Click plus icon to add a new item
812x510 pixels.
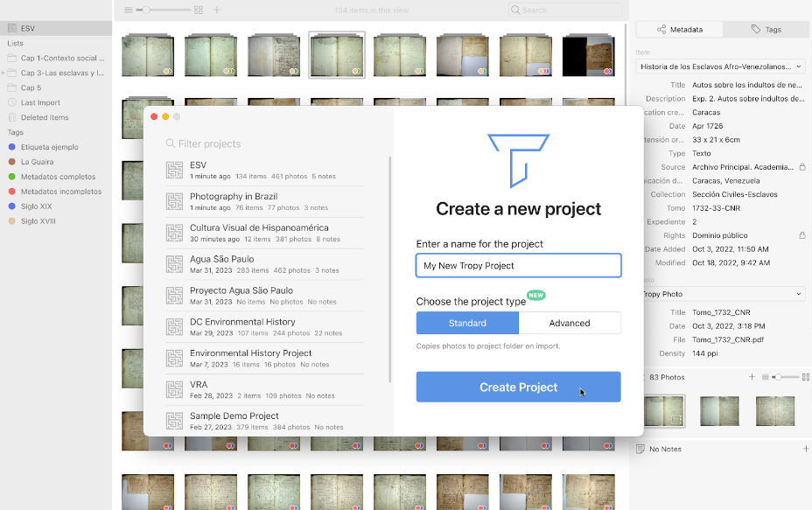[x=215, y=10]
